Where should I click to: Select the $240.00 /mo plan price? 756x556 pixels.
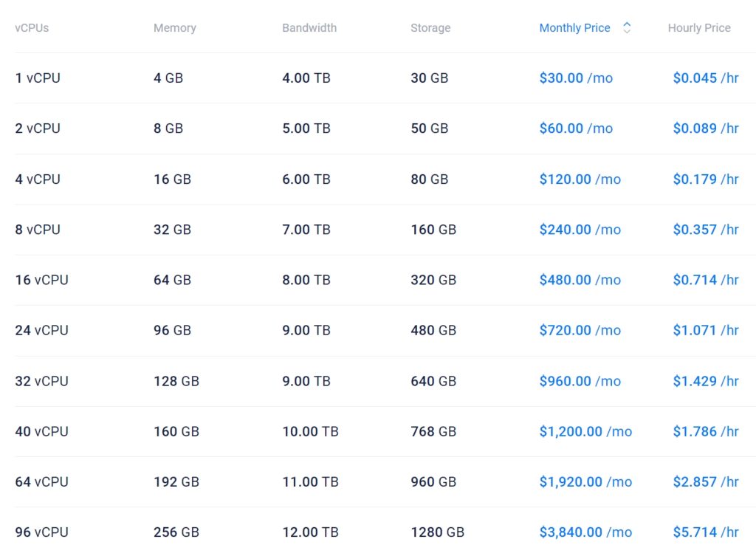coord(580,230)
